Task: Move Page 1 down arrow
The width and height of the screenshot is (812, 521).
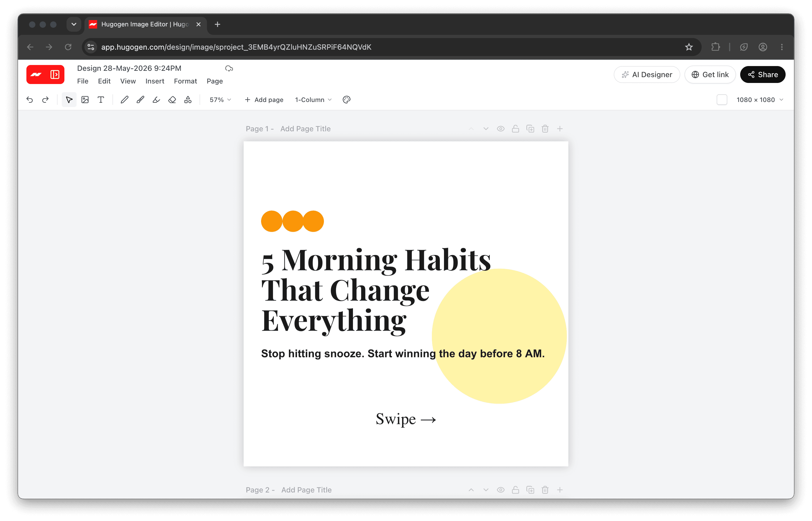Action: pyautogui.click(x=486, y=129)
